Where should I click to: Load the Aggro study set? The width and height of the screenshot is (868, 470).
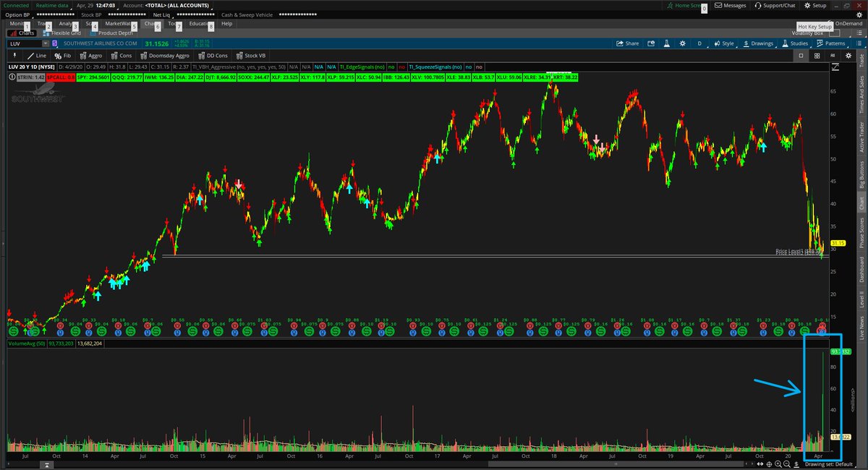point(90,56)
